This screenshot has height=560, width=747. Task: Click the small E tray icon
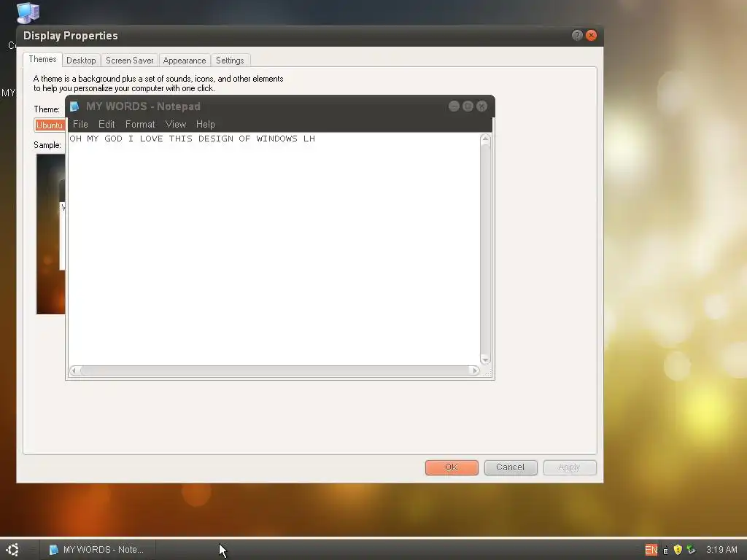point(665,551)
